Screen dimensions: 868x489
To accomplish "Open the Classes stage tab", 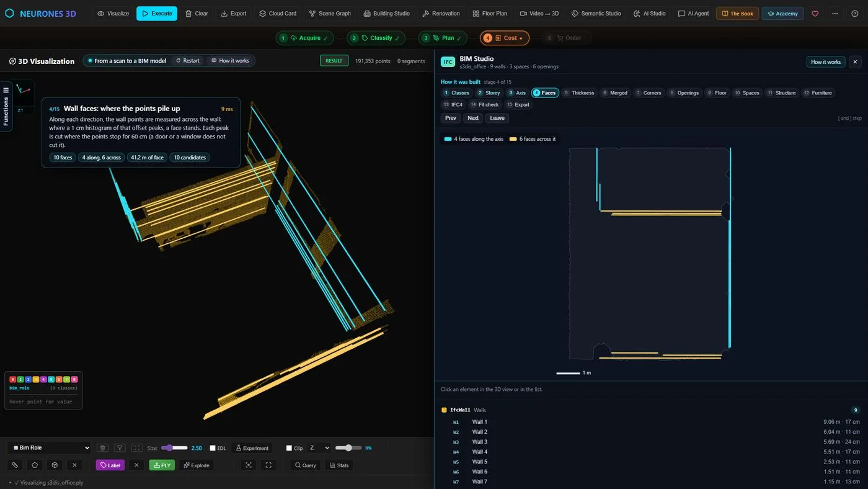I will click(456, 93).
